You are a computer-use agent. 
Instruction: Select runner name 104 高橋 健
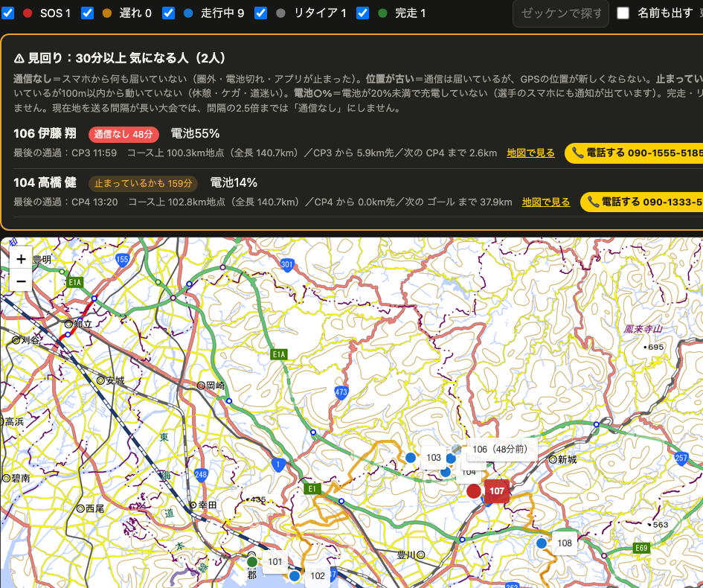(45, 182)
